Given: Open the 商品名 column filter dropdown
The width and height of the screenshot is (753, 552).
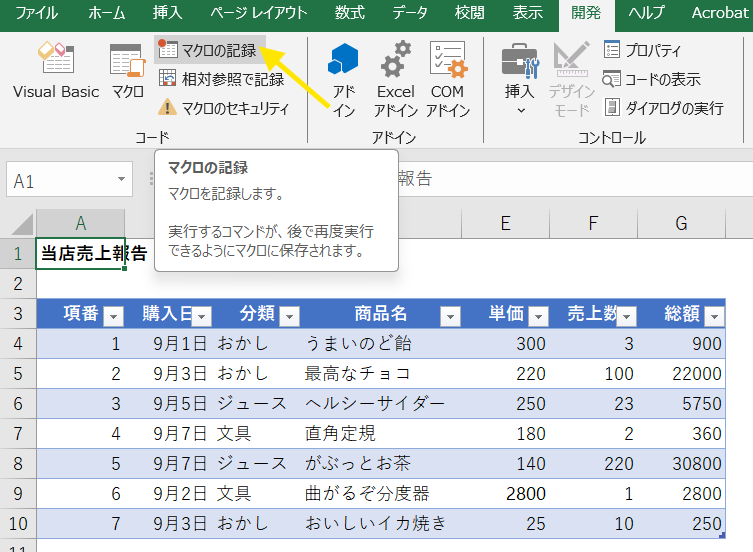Looking at the screenshot, I should 450,316.
